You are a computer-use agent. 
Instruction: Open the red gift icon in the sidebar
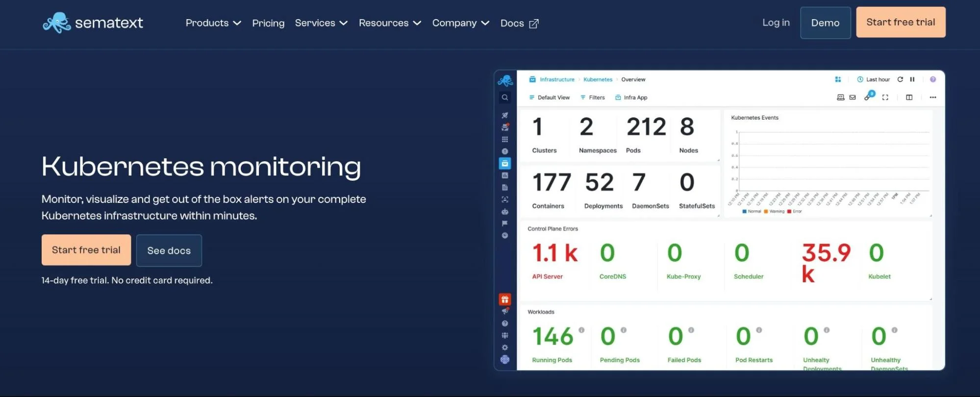[505, 299]
